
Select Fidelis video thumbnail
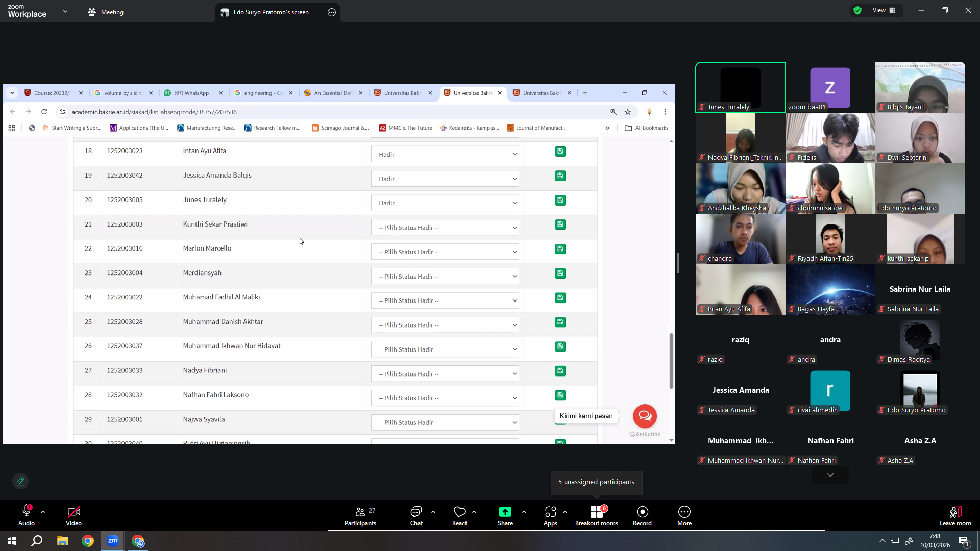[830, 138]
